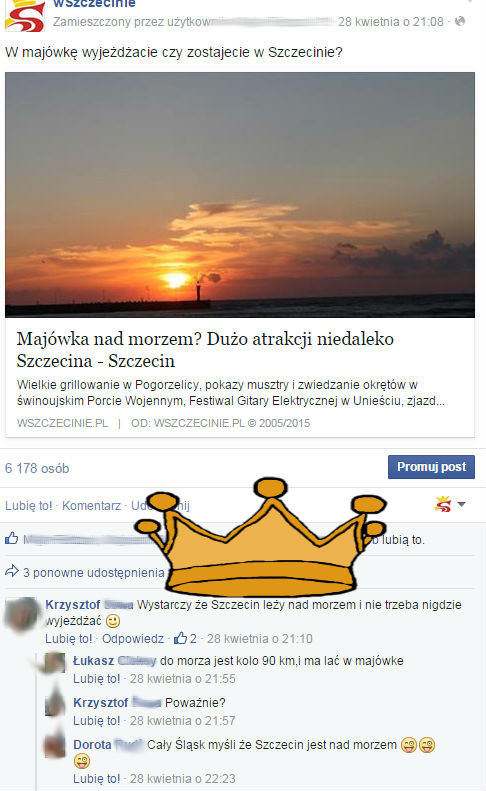Viewport: 486px width, 791px height.
Task: Click 6 178 osób reach count
Action: coord(37,468)
